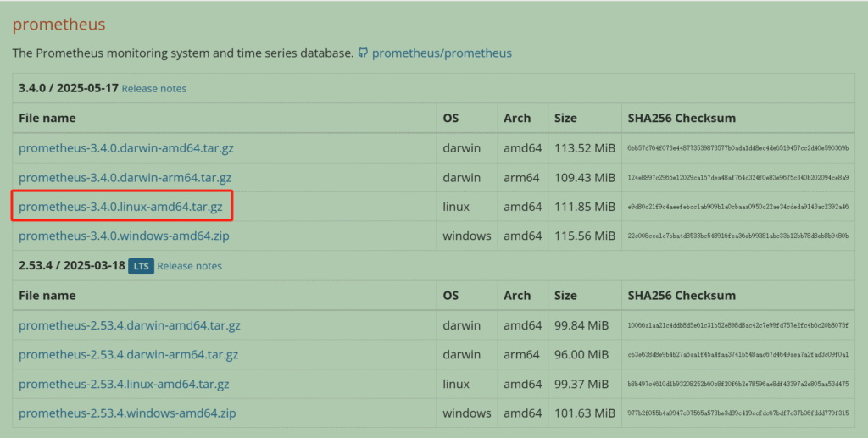The width and height of the screenshot is (868, 438).
Task: Click the SHA256 checksum for 2.53.4 windows-amd64
Action: [x=737, y=413]
